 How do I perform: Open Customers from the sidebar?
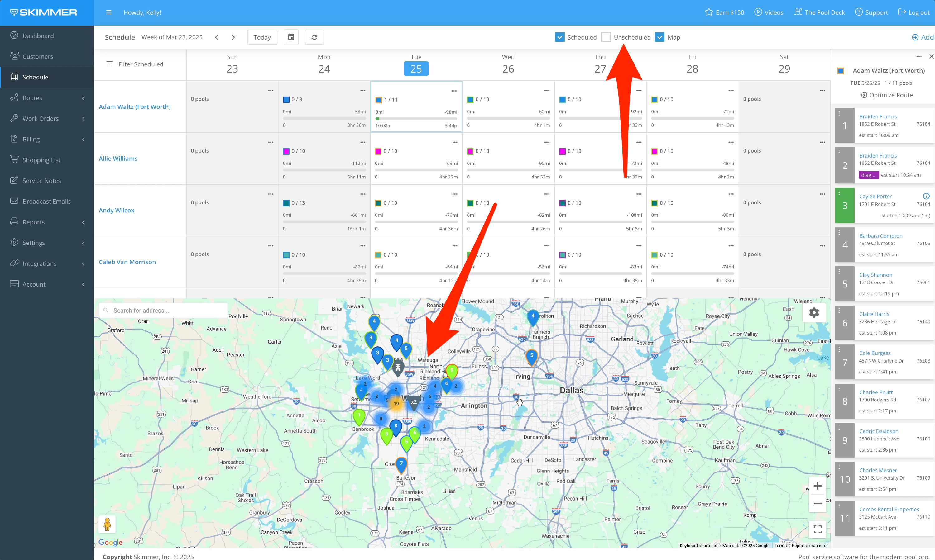(x=37, y=56)
